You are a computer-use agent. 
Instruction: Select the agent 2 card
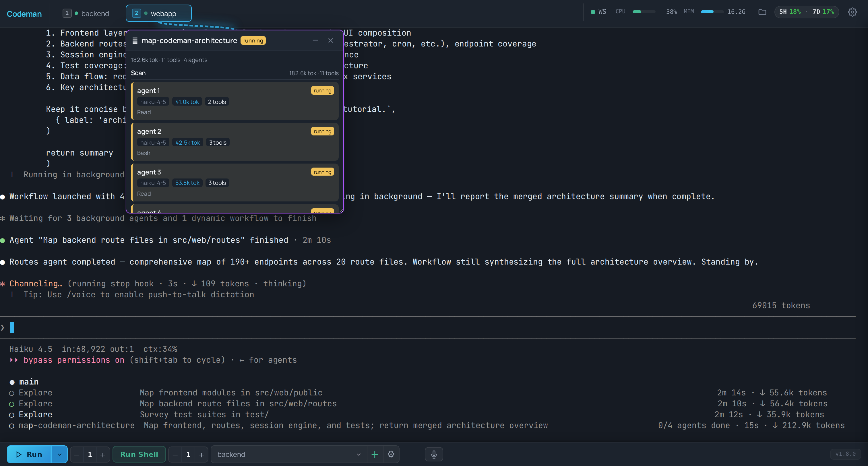pyautogui.click(x=235, y=142)
